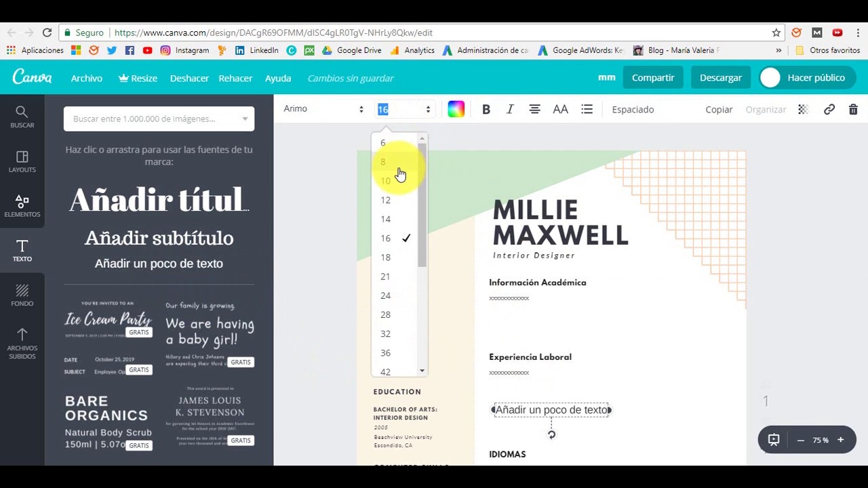Click the Hacer público button
Viewport: 868px width, 488px height.
click(806, 77)
